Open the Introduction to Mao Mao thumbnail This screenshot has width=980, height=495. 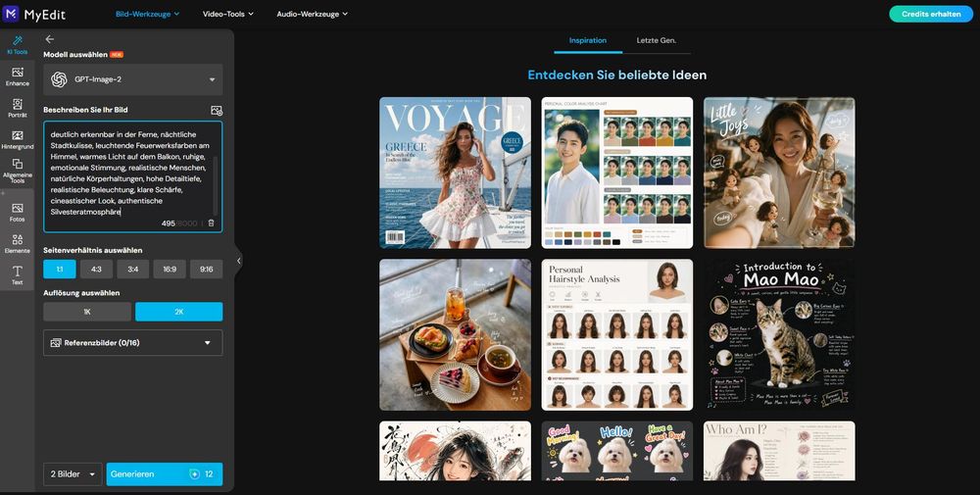click(x=779, y=335)
